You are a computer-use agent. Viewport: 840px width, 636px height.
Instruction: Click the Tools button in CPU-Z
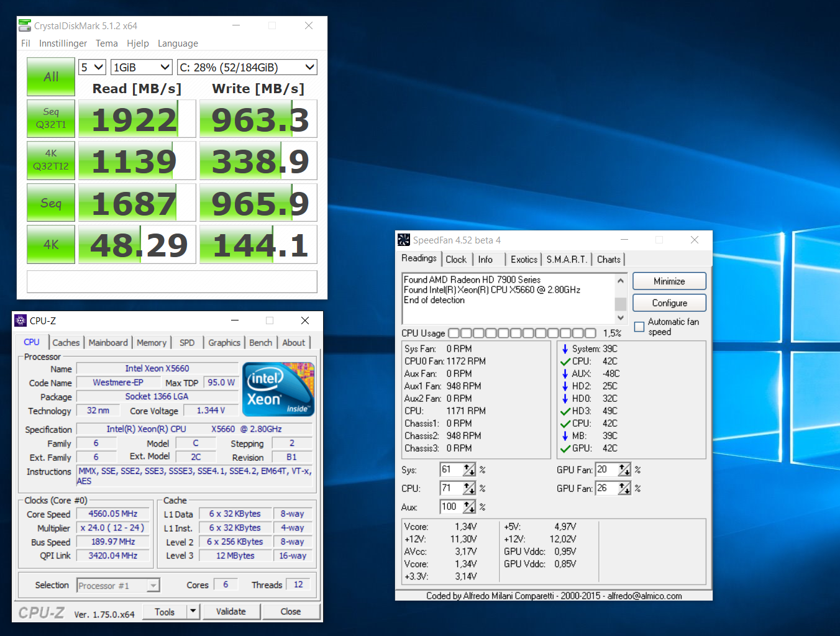click(165, 612)
